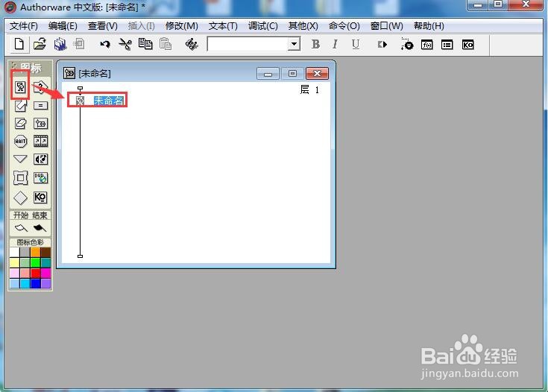548x392 pixels.
Task: Select the Erase icon in the palette
Action: [x=20, y=123]
